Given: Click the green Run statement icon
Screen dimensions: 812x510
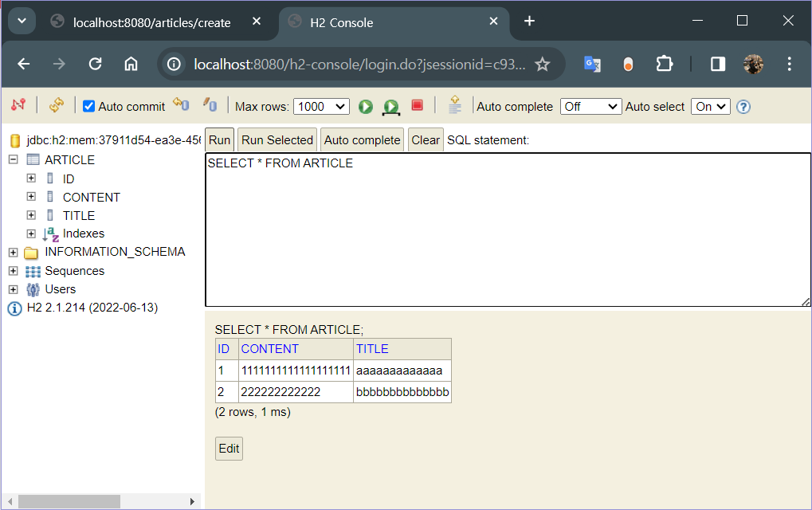Looking at the screenshot, I should (x=366, y=107).
